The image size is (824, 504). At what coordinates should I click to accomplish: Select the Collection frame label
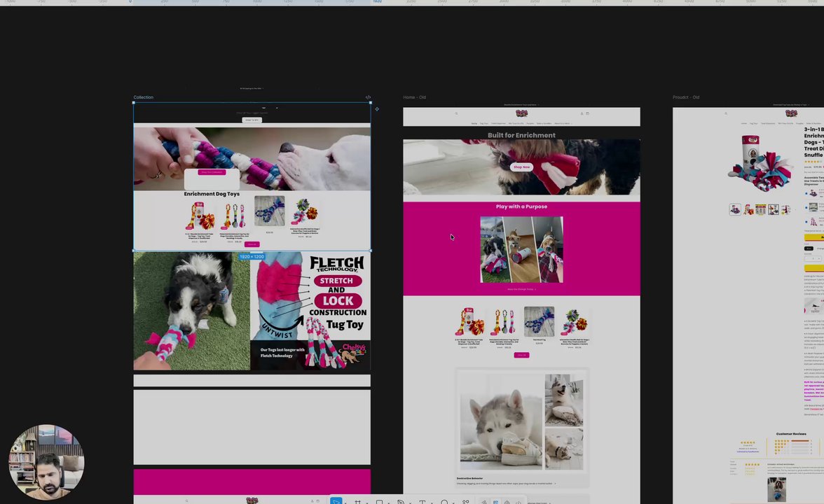point(144,97)
